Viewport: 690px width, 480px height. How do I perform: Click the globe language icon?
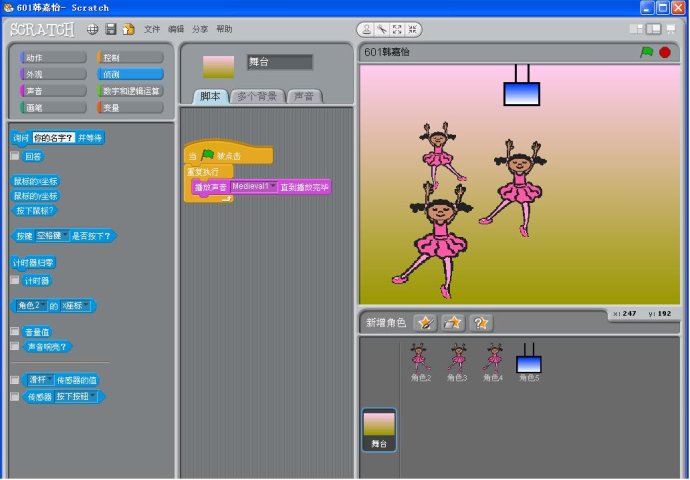92,29
